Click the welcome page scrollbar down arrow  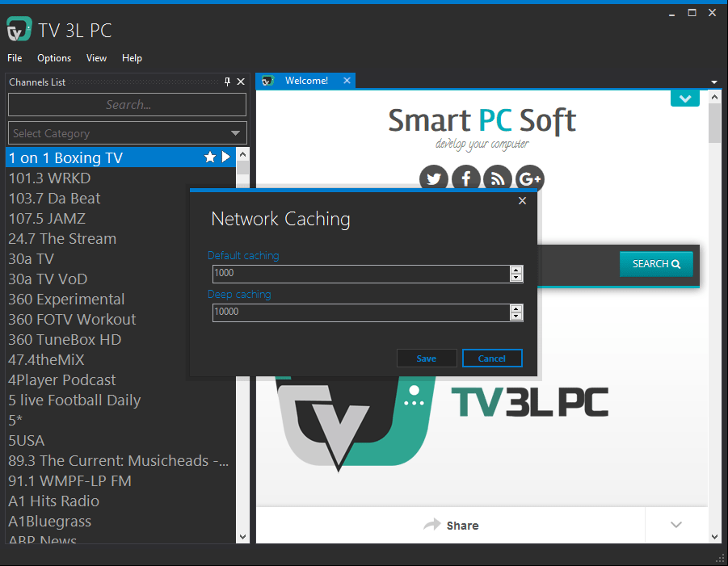point(714,537)
